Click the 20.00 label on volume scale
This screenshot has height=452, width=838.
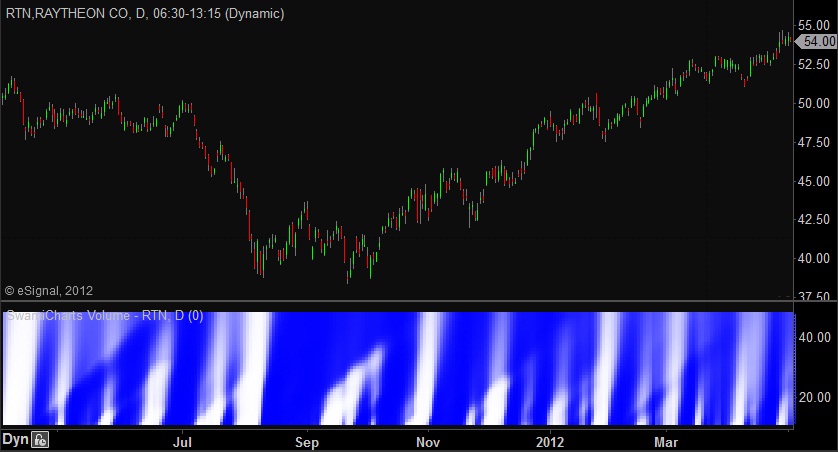tap(814, 397)
